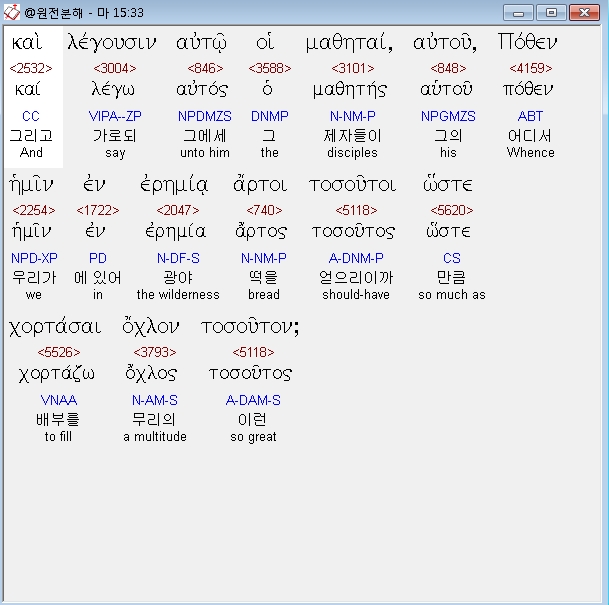Viewport: 609px width, 605px height.
Task: Click the parsing code VNAA
Action: (x=59, y=400)
